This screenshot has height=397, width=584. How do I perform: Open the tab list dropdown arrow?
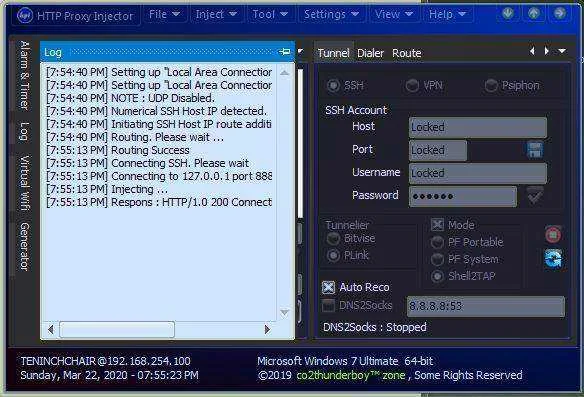pos(562,51)
